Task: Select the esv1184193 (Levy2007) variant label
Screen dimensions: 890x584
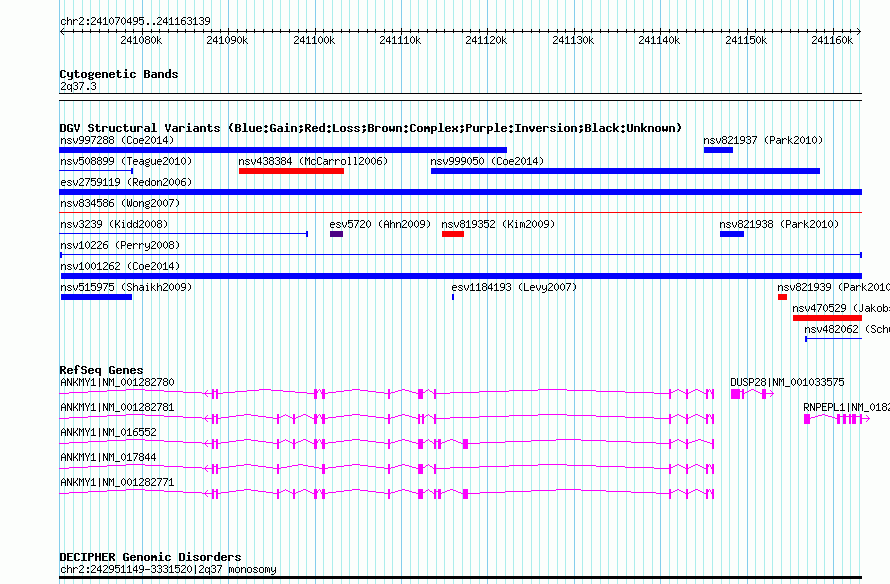Action: pos(514,287)
